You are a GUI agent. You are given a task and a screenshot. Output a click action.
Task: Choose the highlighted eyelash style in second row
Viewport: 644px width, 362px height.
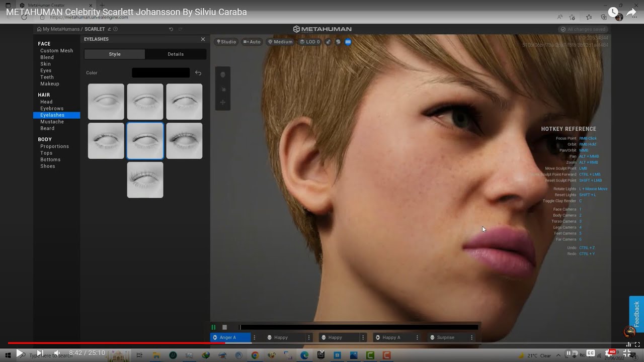(145, 141)
